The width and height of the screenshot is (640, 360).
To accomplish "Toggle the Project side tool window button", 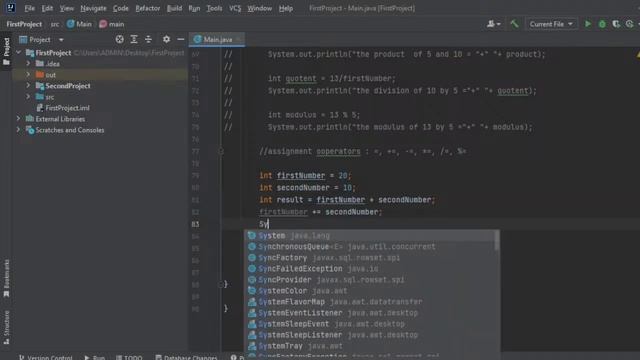I will coord(6,51).
